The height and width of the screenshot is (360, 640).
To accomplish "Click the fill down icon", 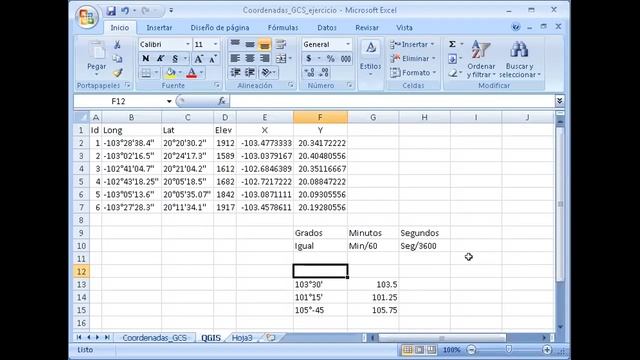I will tap(452, 58).
